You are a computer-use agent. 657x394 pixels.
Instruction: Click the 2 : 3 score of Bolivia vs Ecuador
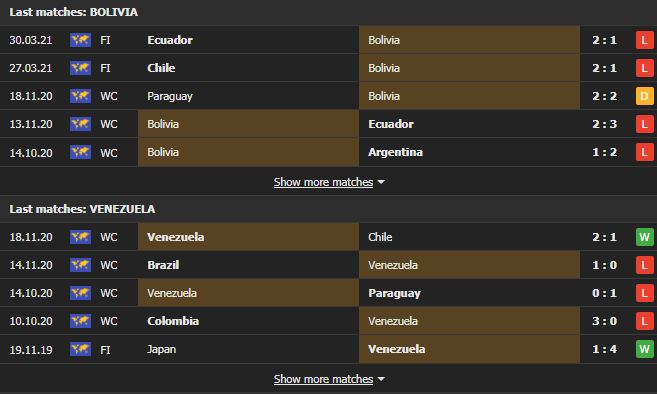[604, 124]
